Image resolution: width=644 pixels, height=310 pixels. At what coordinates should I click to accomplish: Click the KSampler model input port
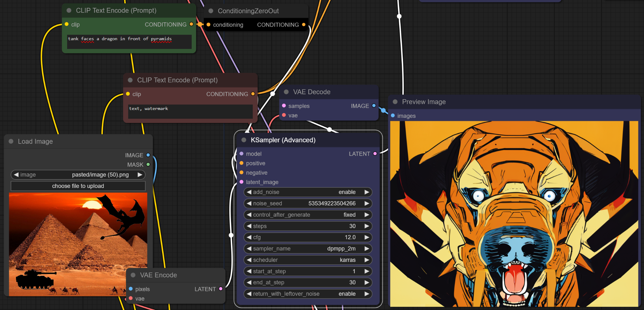[x=242, y=154]
